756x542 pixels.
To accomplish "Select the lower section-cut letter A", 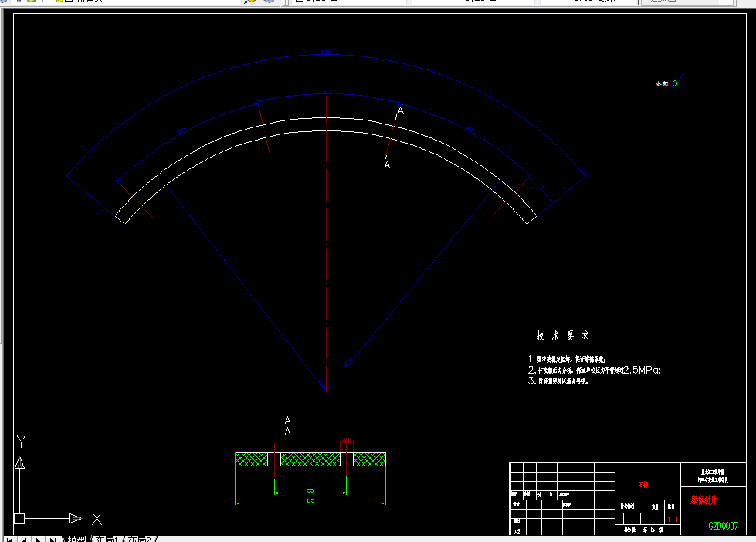I will (387, 164).
